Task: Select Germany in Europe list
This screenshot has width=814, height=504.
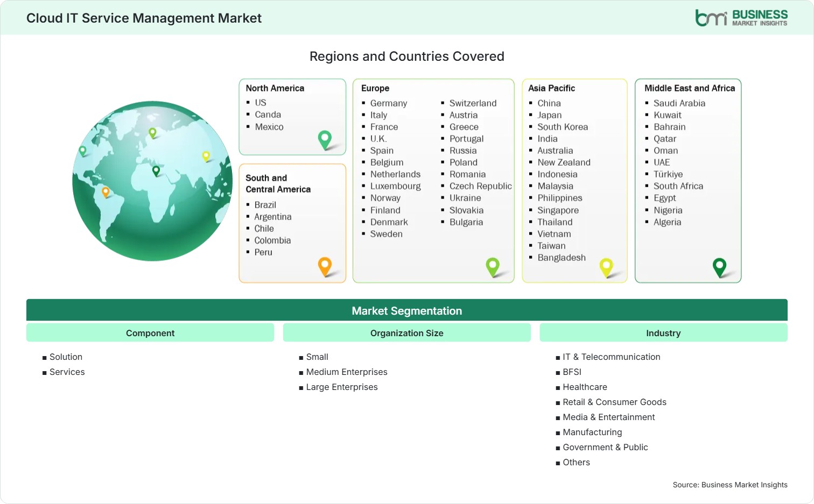Action: tap(389, 103)
